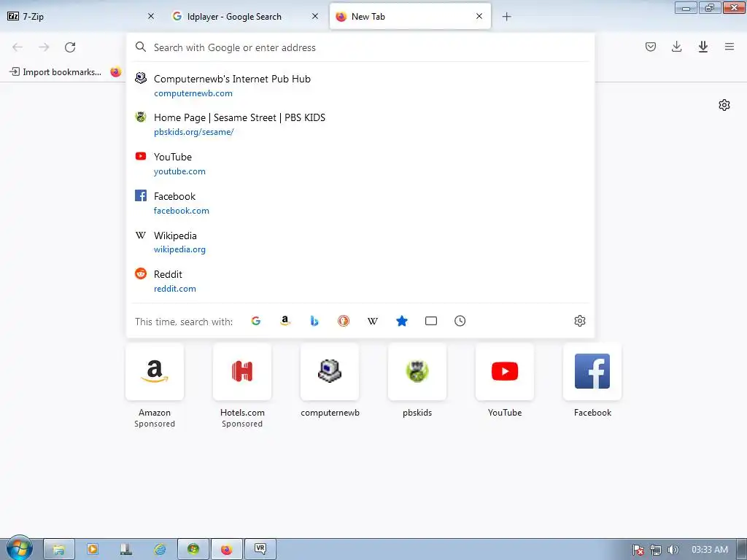Open search settings gear in dropdown
Image resolution: width=747 pixels, height=560 pixels.
[x=579, y=321]
